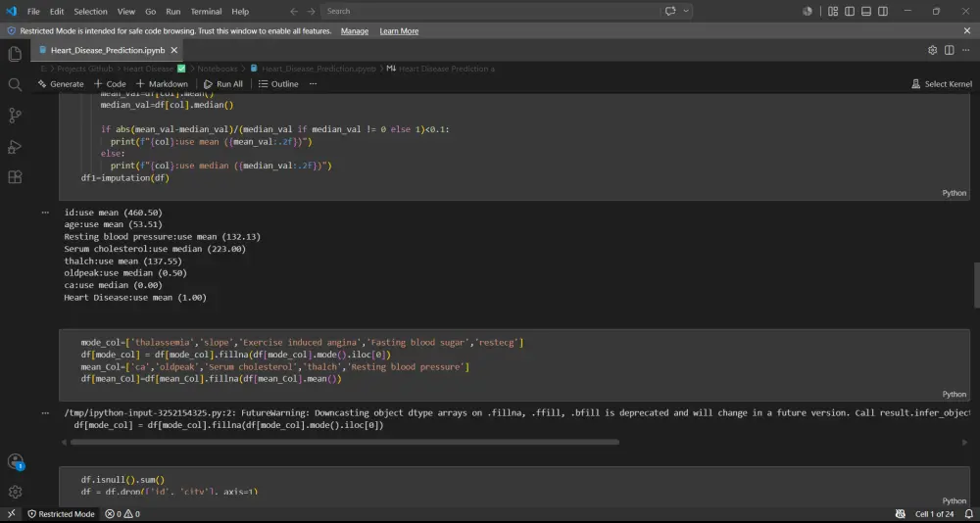Open the Manage gear in the activity bar
The width and height of the screenshot is (980, 523).
pos(15,492)
